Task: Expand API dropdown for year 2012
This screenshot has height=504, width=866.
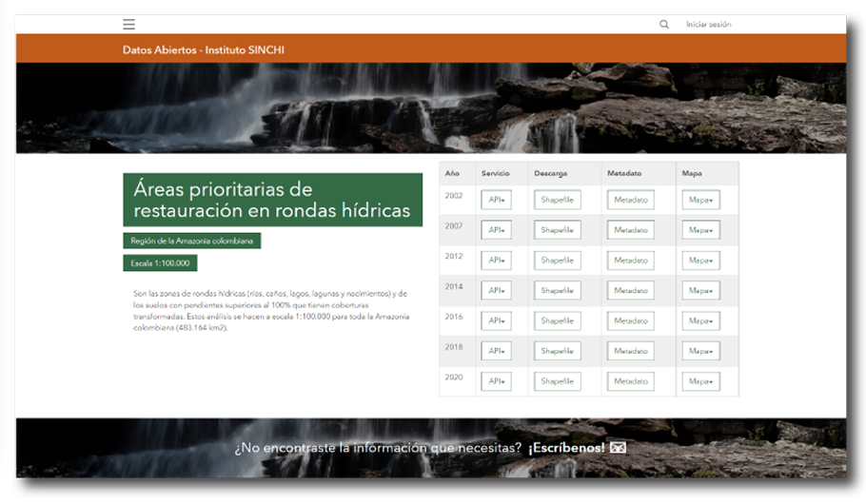Action: coord(496,261)
